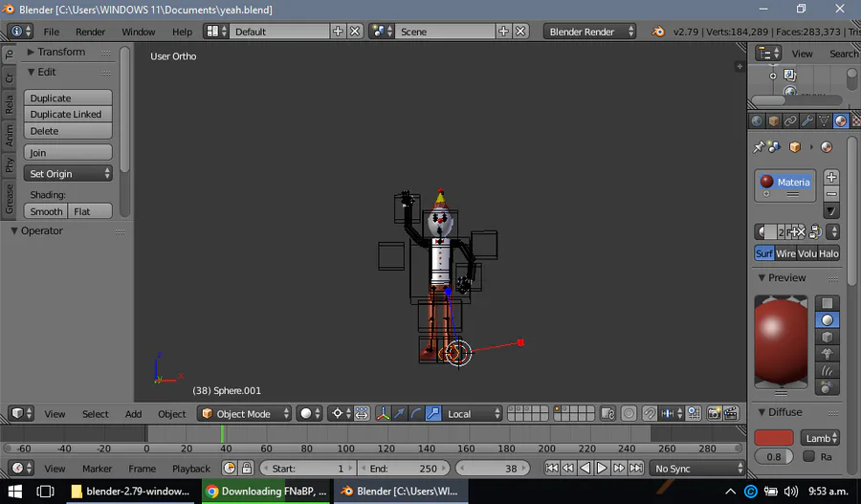Select hair strands preview type
Screen dimensions: 861x504
tap(827, 371)
